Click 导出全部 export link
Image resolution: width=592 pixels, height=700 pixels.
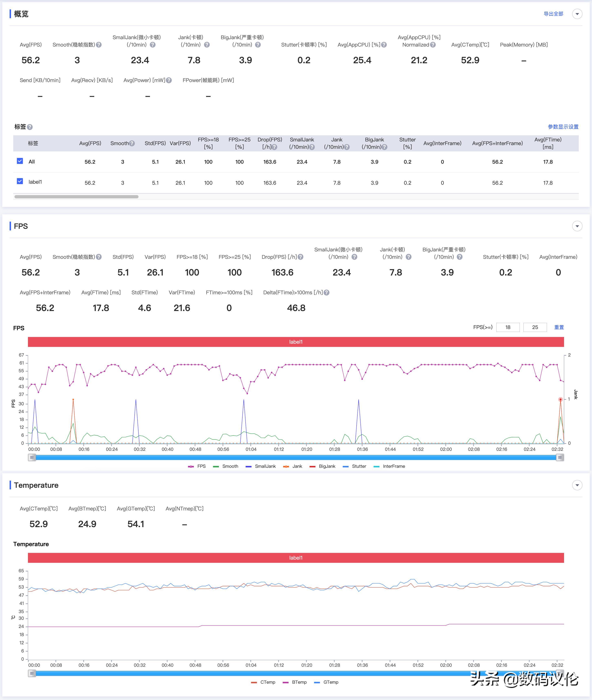[x=553, y=14]
